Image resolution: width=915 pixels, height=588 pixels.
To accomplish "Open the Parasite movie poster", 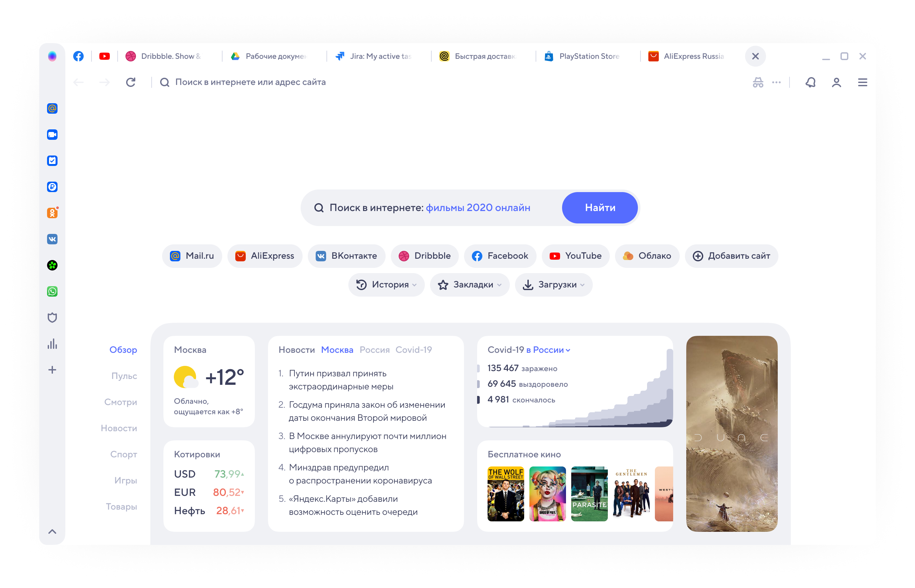I will 589,494.
